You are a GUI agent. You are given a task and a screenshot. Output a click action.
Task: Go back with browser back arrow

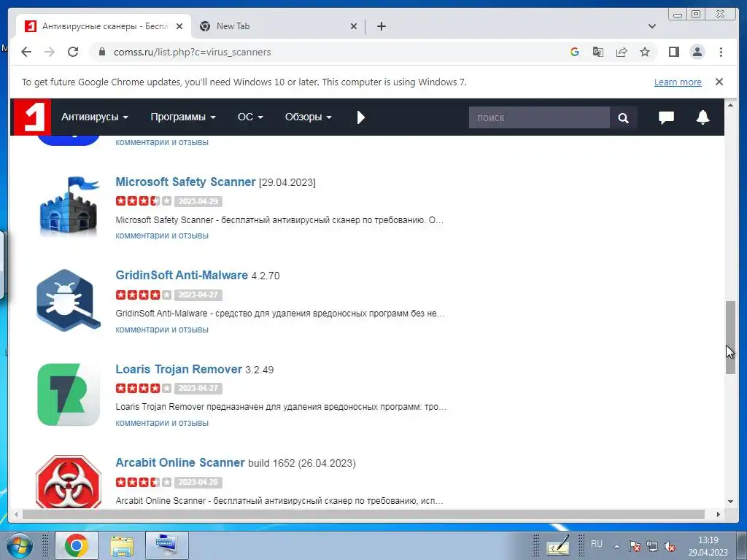26,52
